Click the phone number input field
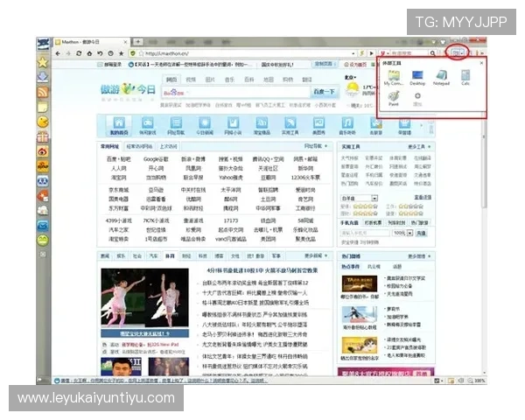The height and width of the screenshot is (420, 525). click(365, 233)
